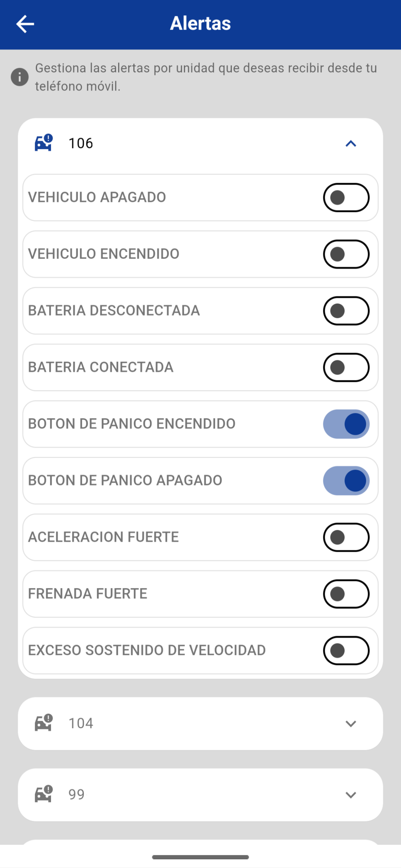Turn on EXCESO SOSTENIDO DE VELOCIDAD alert
Image resolution: width=401 pixels, height=868 pixels.
point(346,650)
